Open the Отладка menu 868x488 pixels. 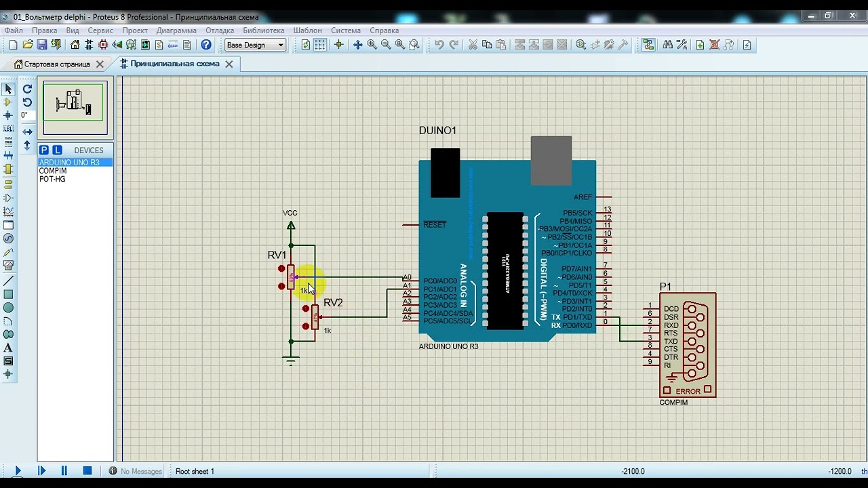220,30
